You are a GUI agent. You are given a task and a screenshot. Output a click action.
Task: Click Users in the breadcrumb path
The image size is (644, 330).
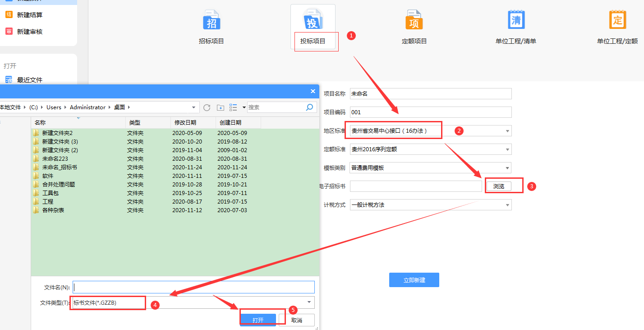pos(54,107)
